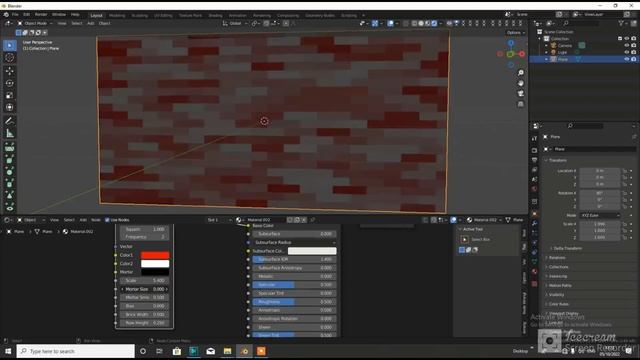Select the Select Box tool in the viewport toolbar
Screen dimensions: 640x360
click(10, 45)
